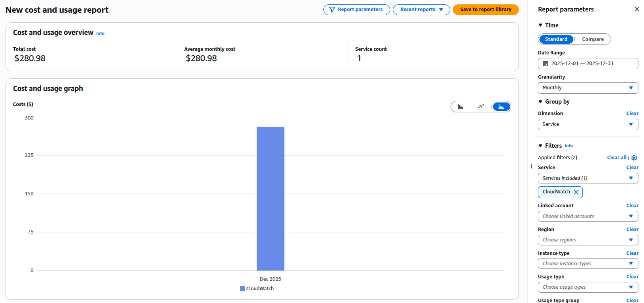644x303 pixels.
Task: Click the Dec 2025 CloudWatch bar
Action: pyautogui.click(x=271, y=199)
